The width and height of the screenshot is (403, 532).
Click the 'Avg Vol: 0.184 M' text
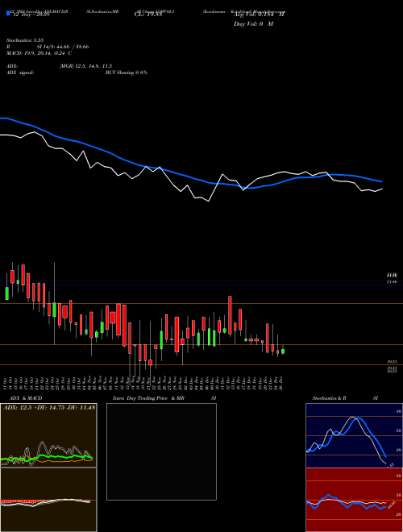(260, 15)
